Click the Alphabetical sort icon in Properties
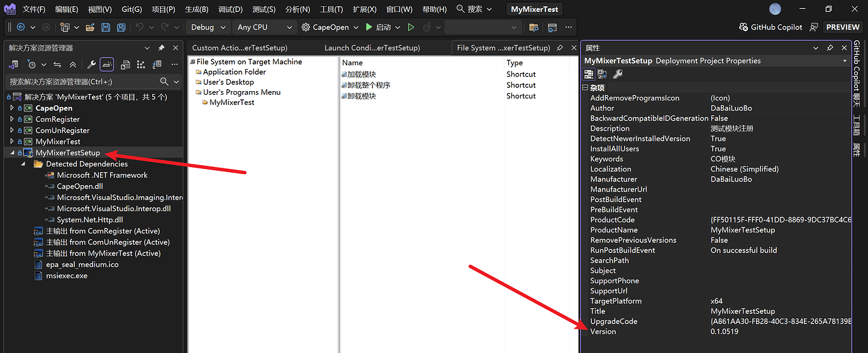The image size is (868, 353). point(603,74)
